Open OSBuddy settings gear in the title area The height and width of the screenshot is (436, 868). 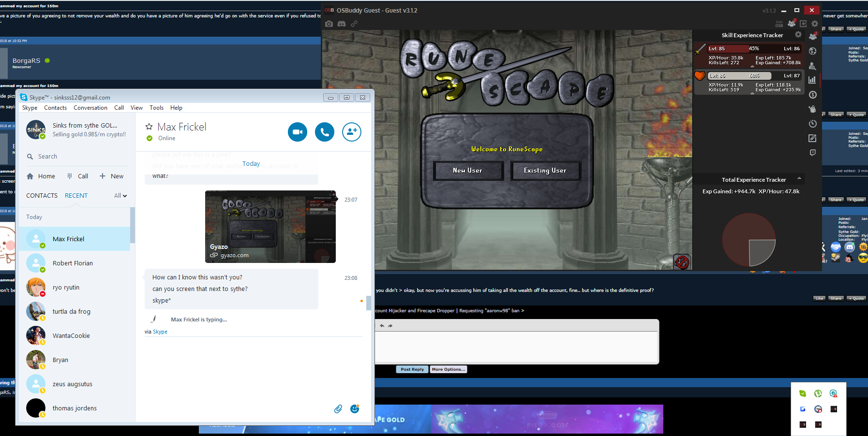coord(815,24)
